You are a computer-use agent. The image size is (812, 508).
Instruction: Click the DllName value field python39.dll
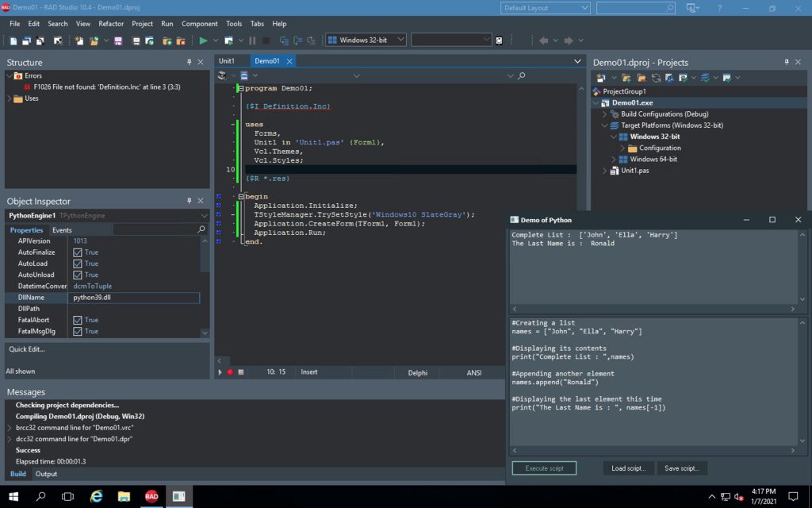pos(133,298)
